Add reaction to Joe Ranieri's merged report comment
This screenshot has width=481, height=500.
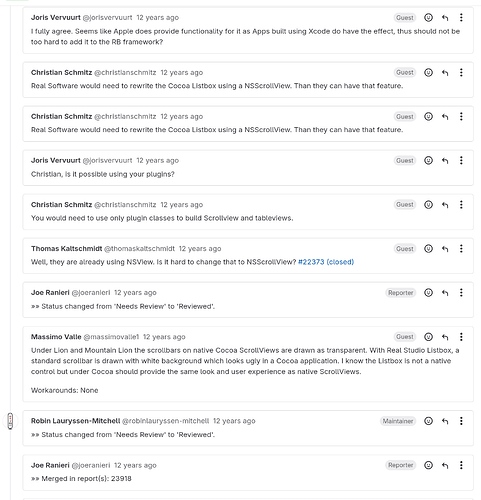pyautogui.click(x=428, y=465)
